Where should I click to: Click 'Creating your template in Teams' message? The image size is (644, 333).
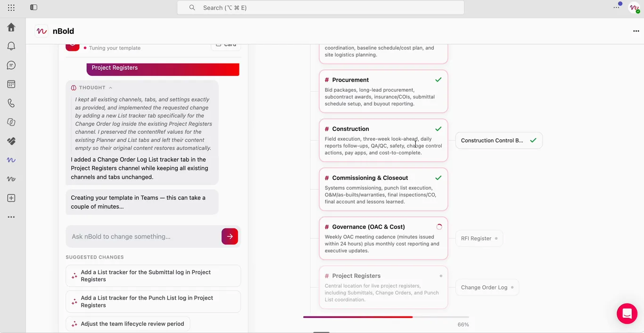coord(142,202)
